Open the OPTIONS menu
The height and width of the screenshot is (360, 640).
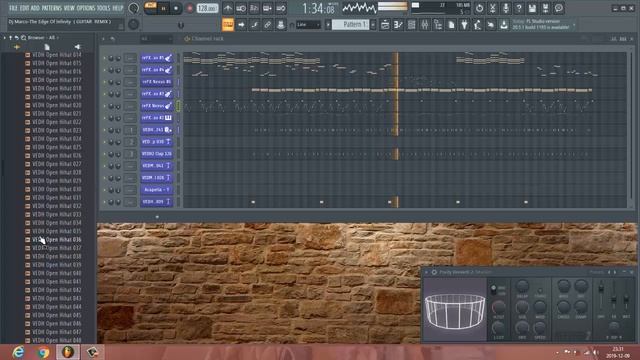(x=86, y=8)
